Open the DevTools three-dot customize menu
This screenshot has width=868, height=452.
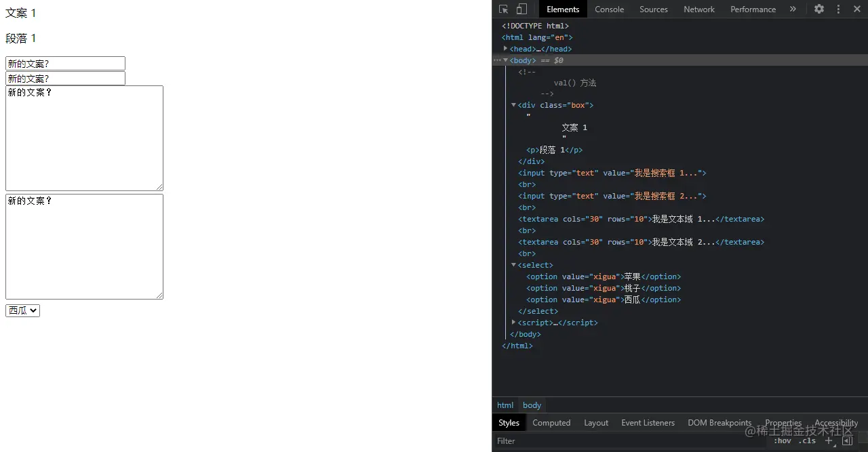(x=838, y=9)
